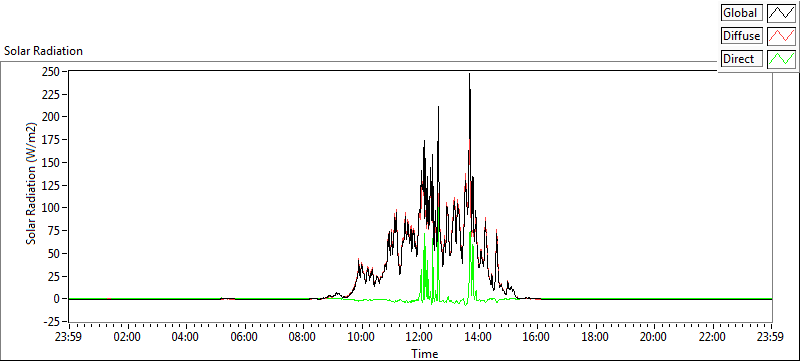This screenshot has height=361, width=800.
Task: Click the 150 y-axis value
Action: [52, 163]
